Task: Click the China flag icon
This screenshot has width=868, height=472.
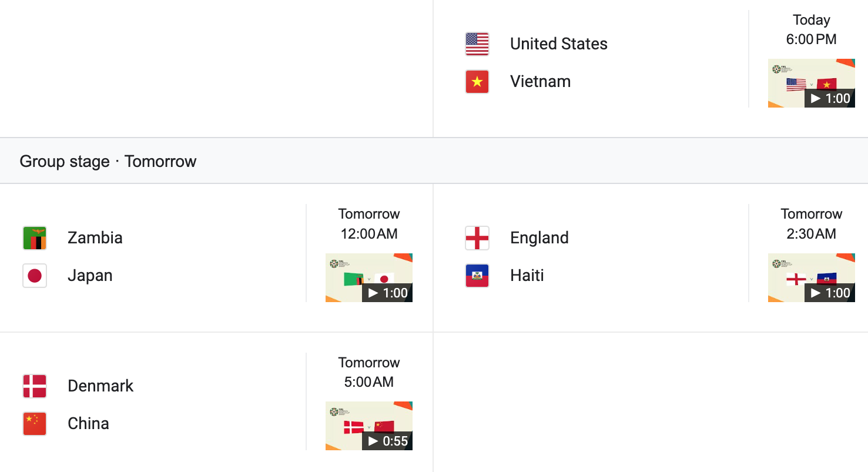Action: click(x=34, y=424)
